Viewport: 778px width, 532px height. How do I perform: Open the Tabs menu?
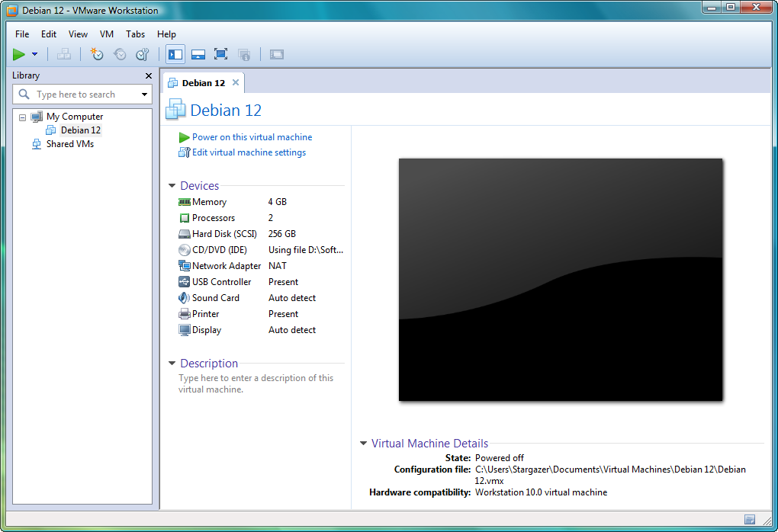coord(135,34)
